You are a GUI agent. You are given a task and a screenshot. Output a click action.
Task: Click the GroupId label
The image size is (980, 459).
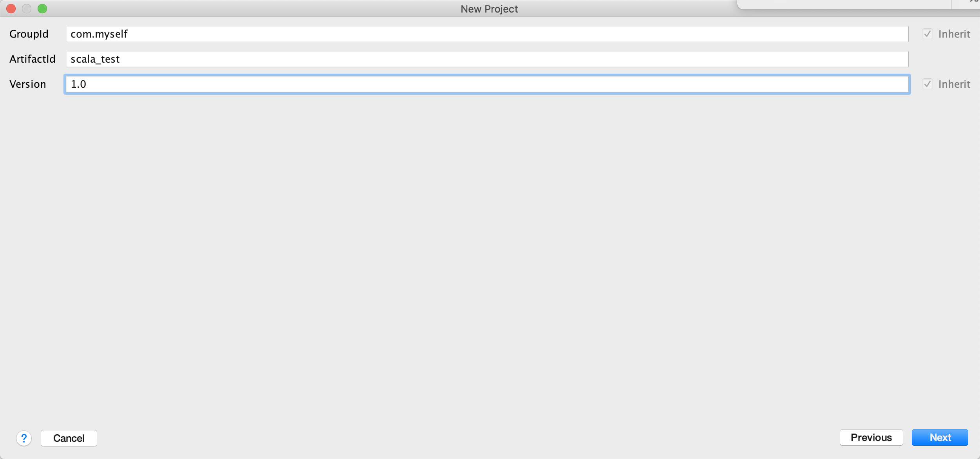[x=29, y=34]
